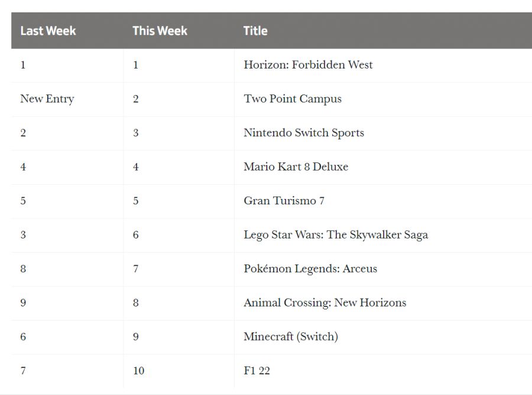
Task: Select the Mario Kart 8 Deluxe title
Action: point(296,167)
